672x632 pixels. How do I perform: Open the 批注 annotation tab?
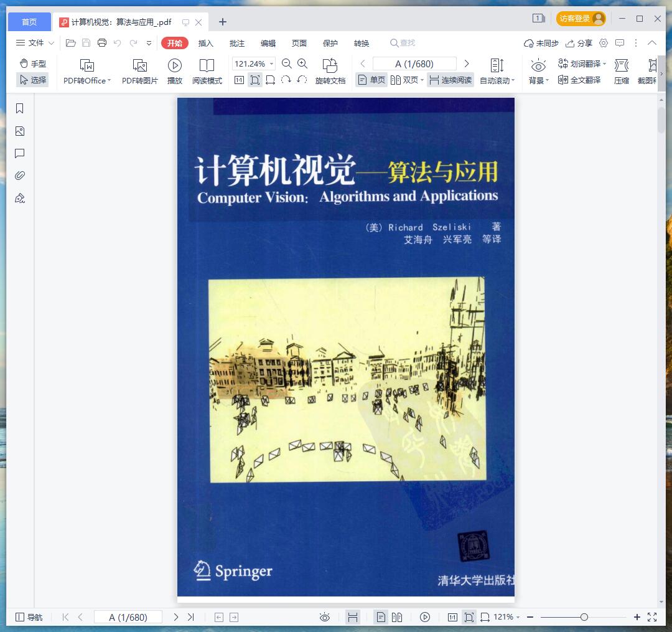[x=236, y=43]
